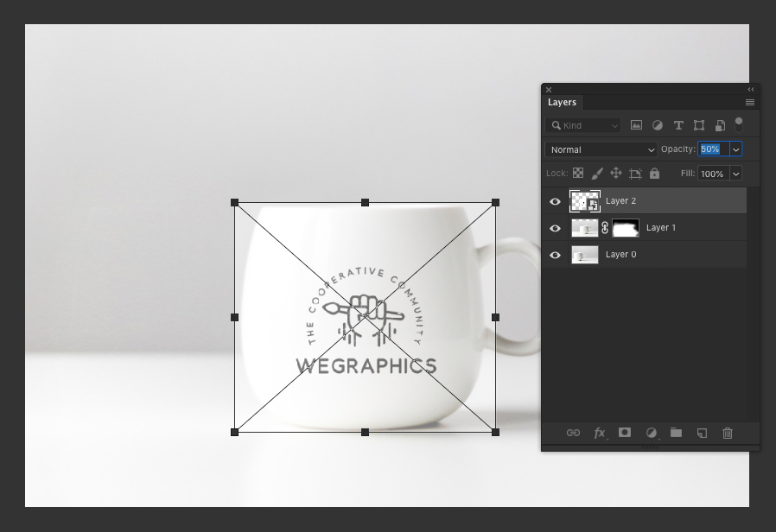Viewport: 776px width, 532px height.
Task: Click the WEGRAPHICS logo text on mug
Action: tap(366, 366)
